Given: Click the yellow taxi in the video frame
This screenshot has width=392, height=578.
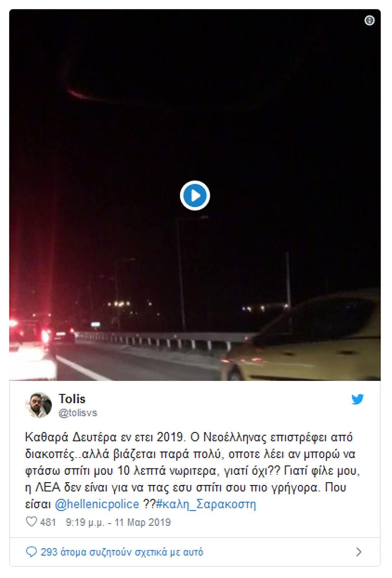Looking at the screenshot, I should click(303, 339).
